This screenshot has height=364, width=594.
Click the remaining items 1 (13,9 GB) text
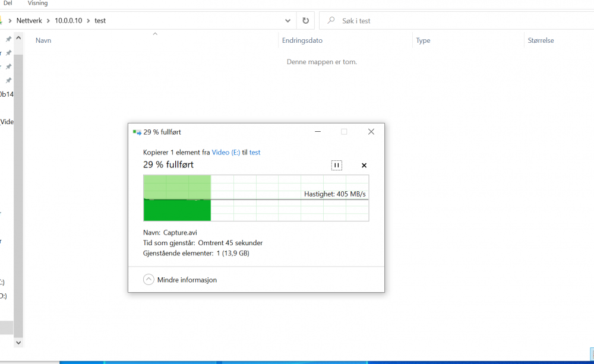[x=233, y=253]
